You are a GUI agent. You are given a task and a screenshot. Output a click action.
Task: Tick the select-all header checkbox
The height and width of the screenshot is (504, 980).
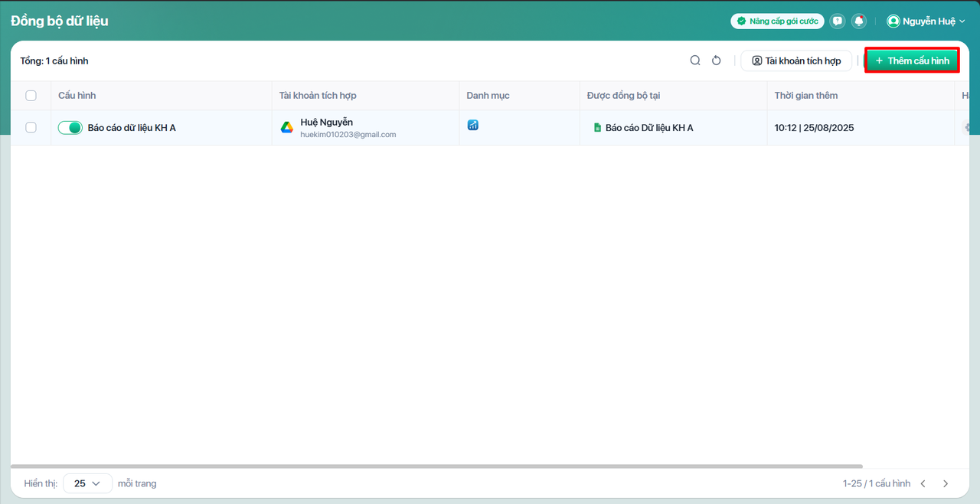pyautogui.click(x=31, y=96)
